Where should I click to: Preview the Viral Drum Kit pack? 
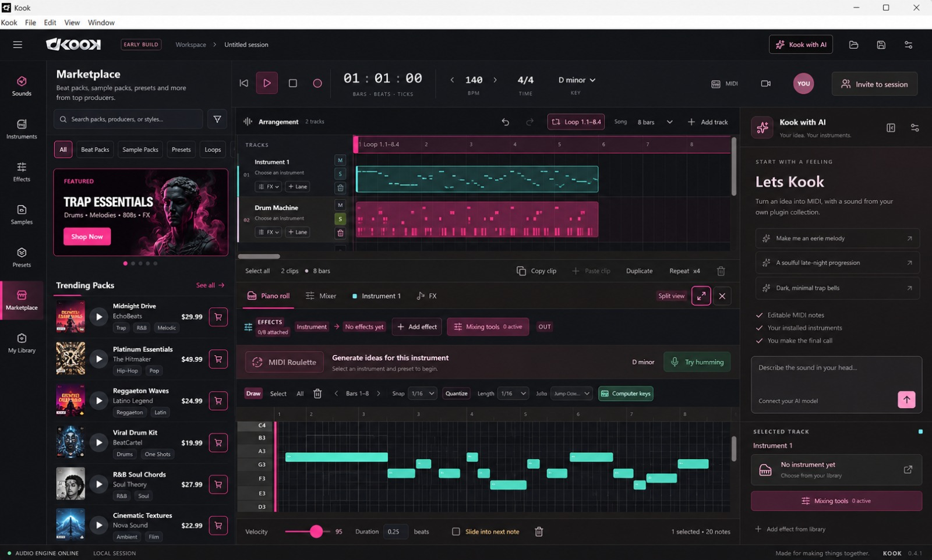coord(99,442)
